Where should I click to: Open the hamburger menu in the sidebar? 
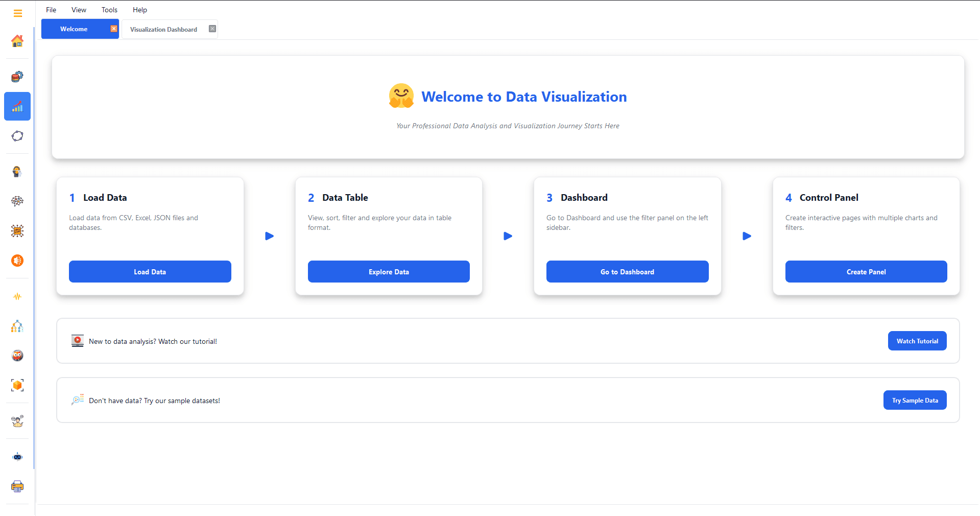pyautogui.click(x=18, y=13)
